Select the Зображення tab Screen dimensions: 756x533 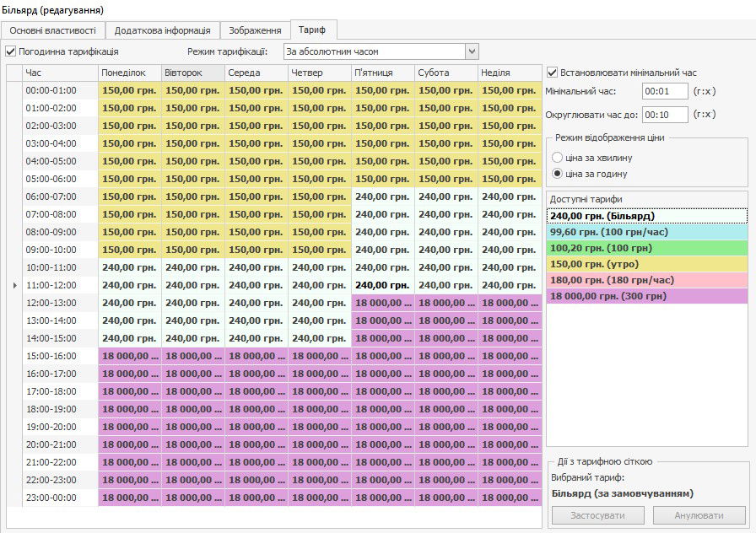point(255,30)
